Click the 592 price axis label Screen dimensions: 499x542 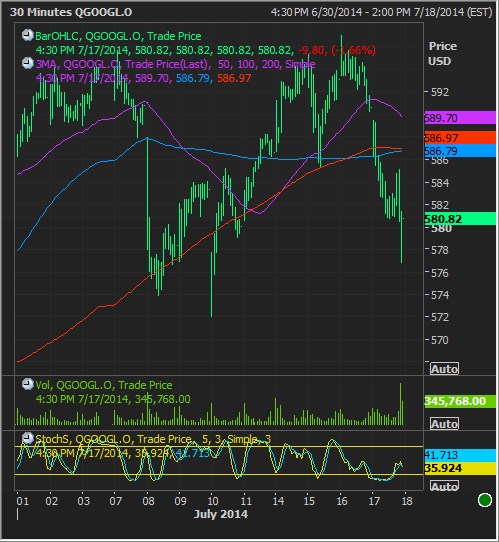[x=440, y=92]
